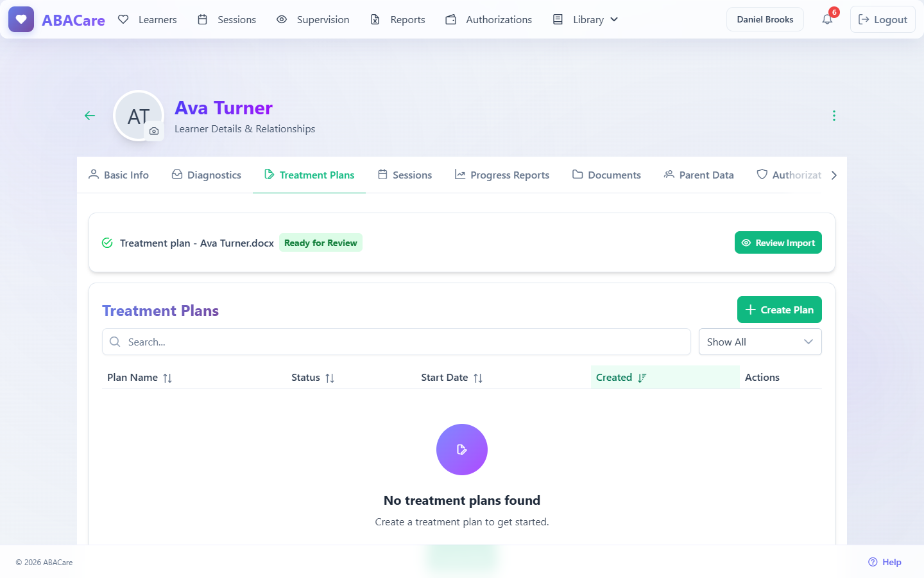Open the three-dot learner options menu
Image resolution: width=924 pixels, height=578 pixels.
pyautogui.click(x=834, y=116)
